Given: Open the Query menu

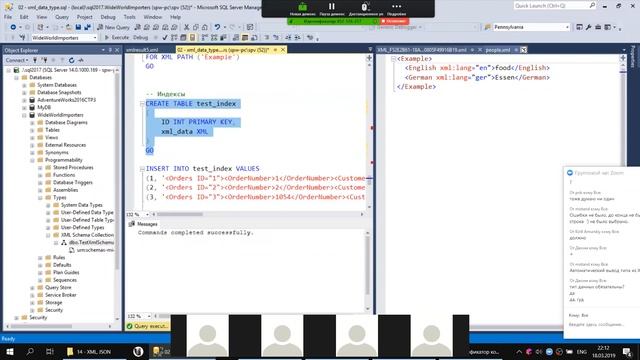Looking at the screenshot, I should (62, 17).
